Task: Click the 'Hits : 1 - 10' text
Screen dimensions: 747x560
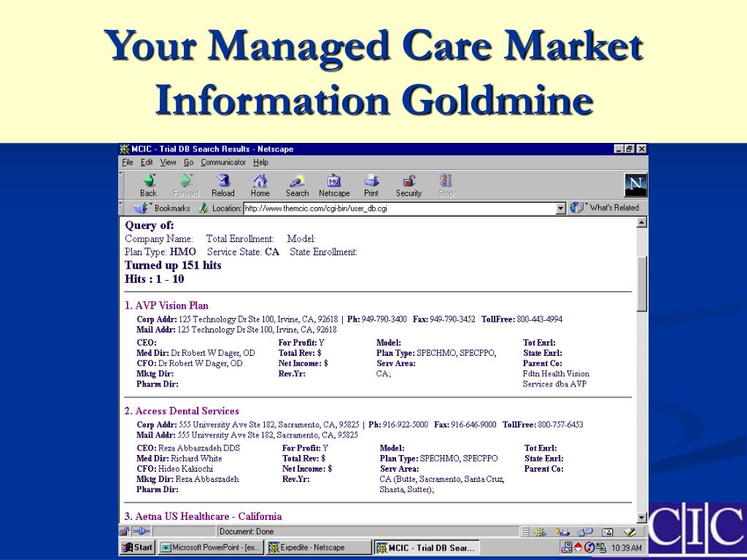Action: (x=155, y=279)
